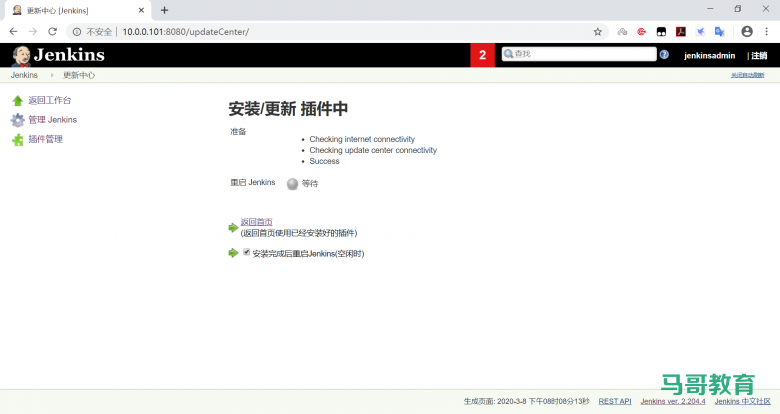The width and height of the screenshot is (780, 414).
Task: Click the 安装/更新 插件中 heading
Action: [288, 108]
